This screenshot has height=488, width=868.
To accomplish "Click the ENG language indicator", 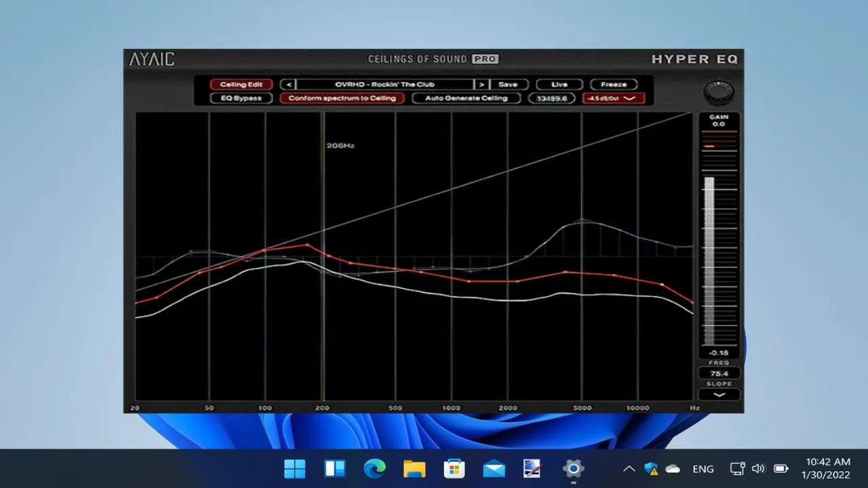I will tap(703, 469).
